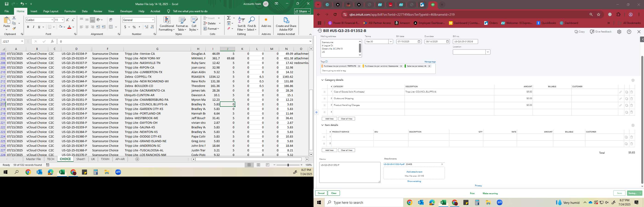
Task: Open Windows Start menu in right taskbar
Action: point(319,202)
